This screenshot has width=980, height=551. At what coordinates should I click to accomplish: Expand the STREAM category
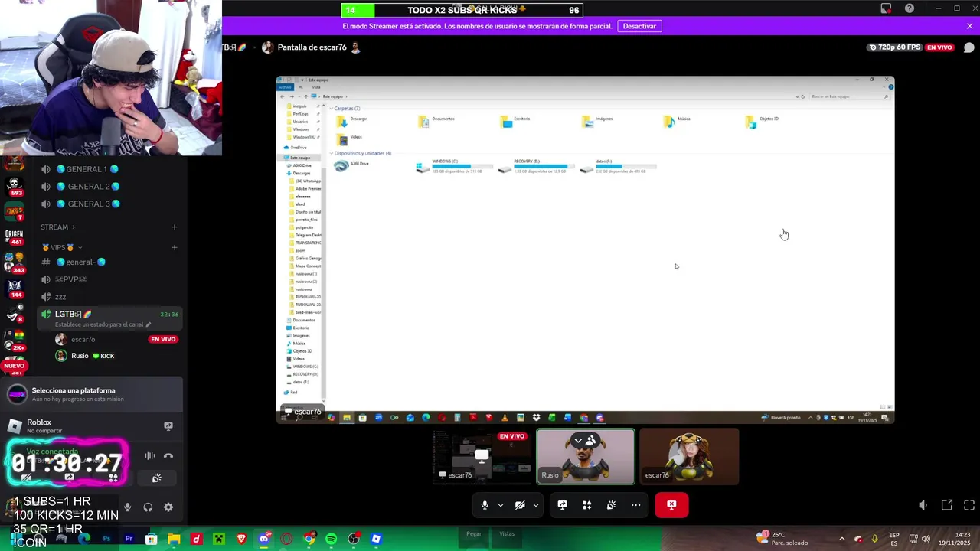[x=58, y=227]
